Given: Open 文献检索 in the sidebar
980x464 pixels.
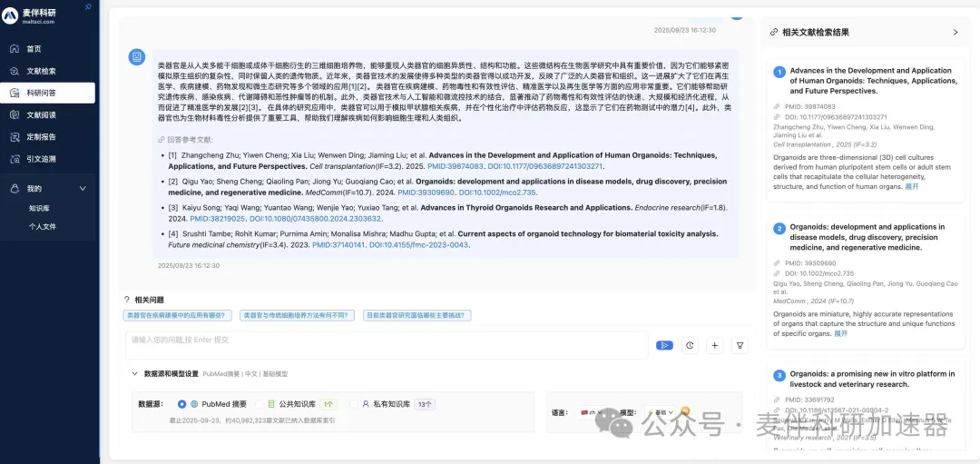Looking at the screenshot, I should [x=41, y=71].
